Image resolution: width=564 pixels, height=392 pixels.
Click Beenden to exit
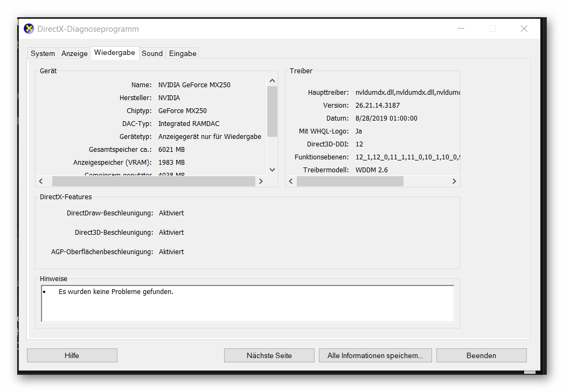tap(481, 355)
